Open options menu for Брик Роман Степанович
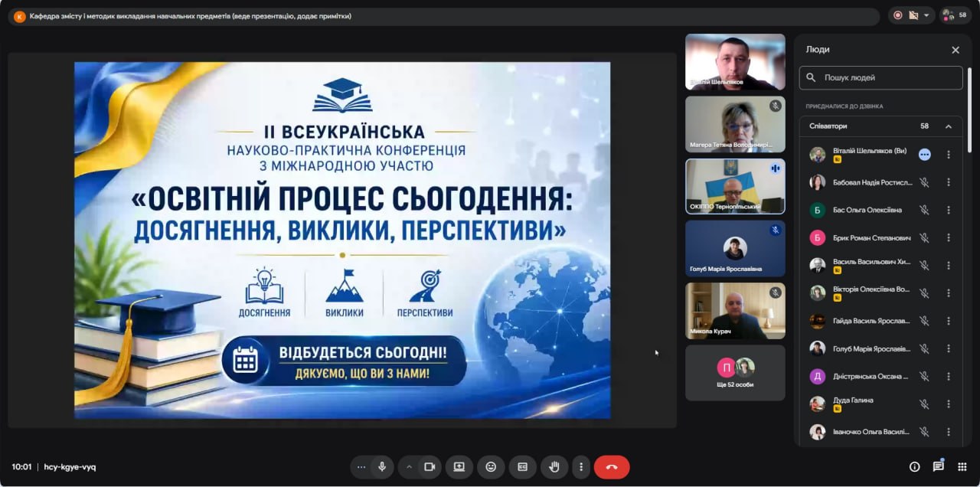 948,237
